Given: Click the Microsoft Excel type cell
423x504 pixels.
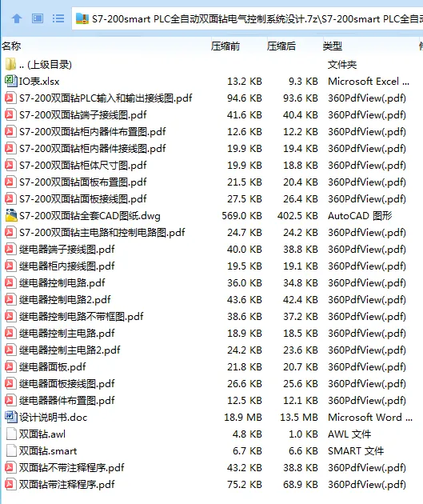Looking at the screenshot, I should [369, 82].
